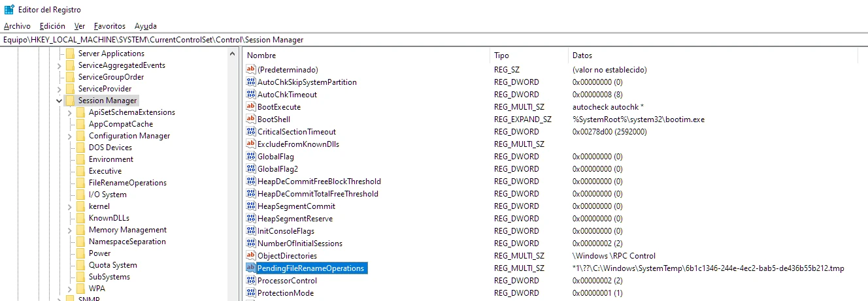Screen dimensions: 868x301
Task: Collapse the Session Manager tree node
Action: [59, 101]
